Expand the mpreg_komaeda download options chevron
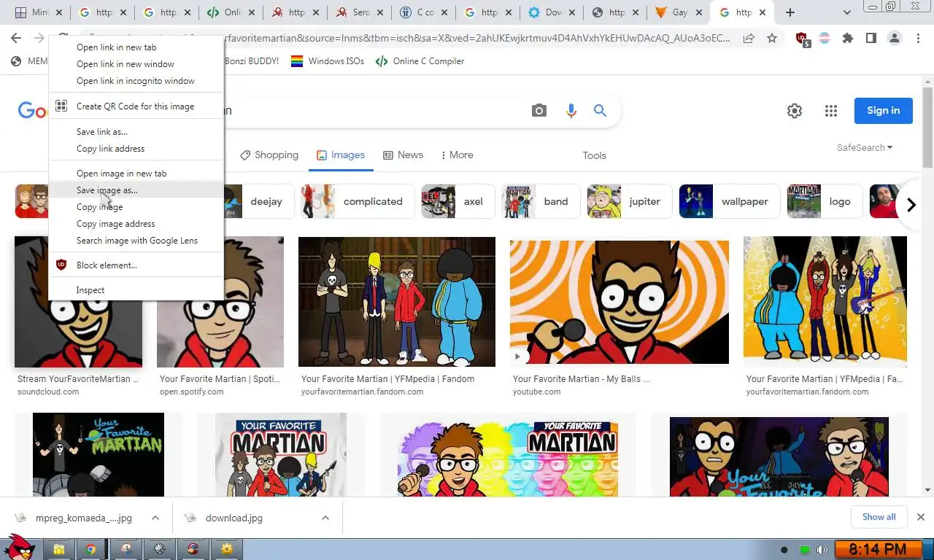 [155, 518]
